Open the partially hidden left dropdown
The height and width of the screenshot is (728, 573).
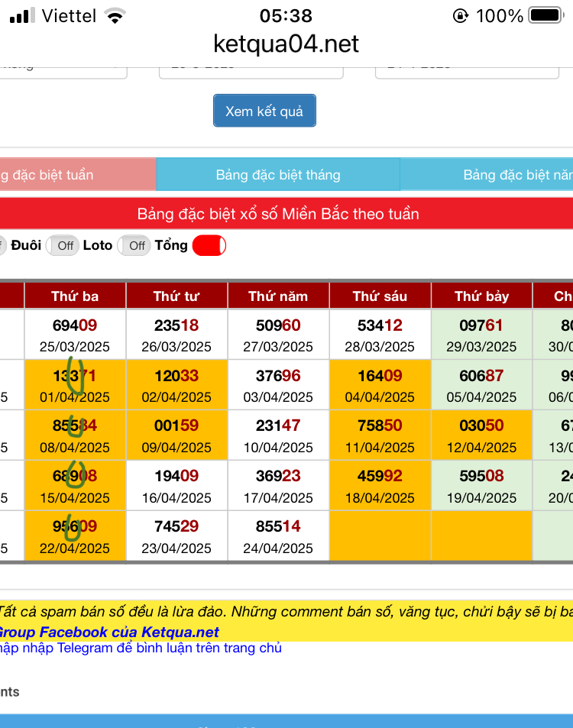[63, 70]
